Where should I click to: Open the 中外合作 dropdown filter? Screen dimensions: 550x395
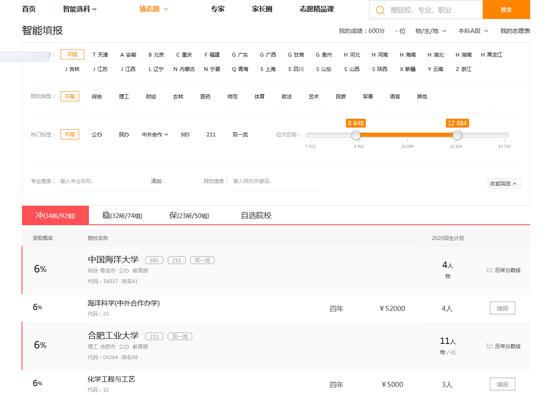tap(155, 134)
